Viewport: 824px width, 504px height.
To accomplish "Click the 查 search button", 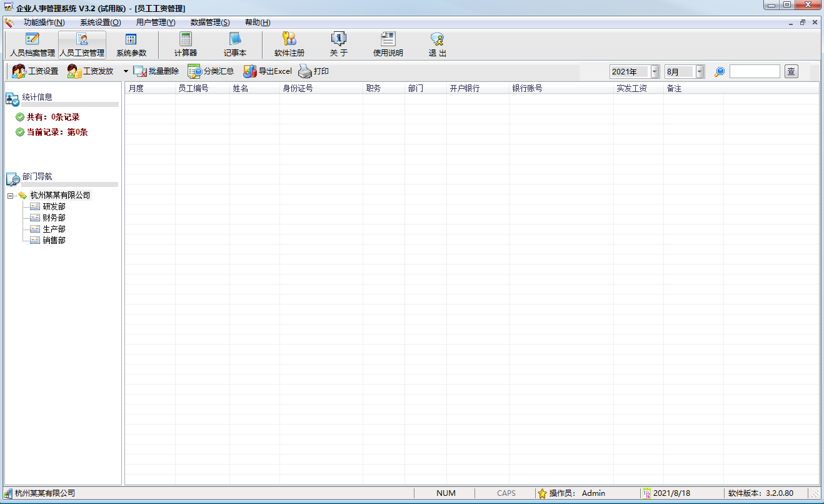I will coord(791,71).
